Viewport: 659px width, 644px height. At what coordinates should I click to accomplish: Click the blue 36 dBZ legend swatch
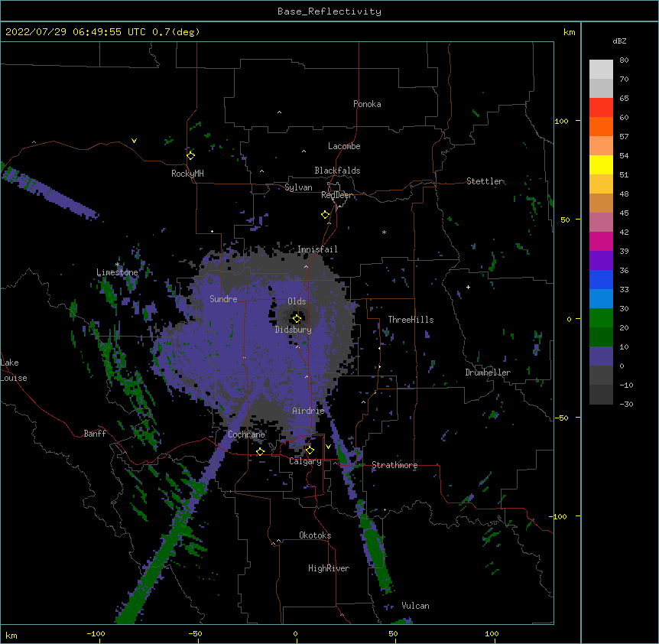coord(601,279)
